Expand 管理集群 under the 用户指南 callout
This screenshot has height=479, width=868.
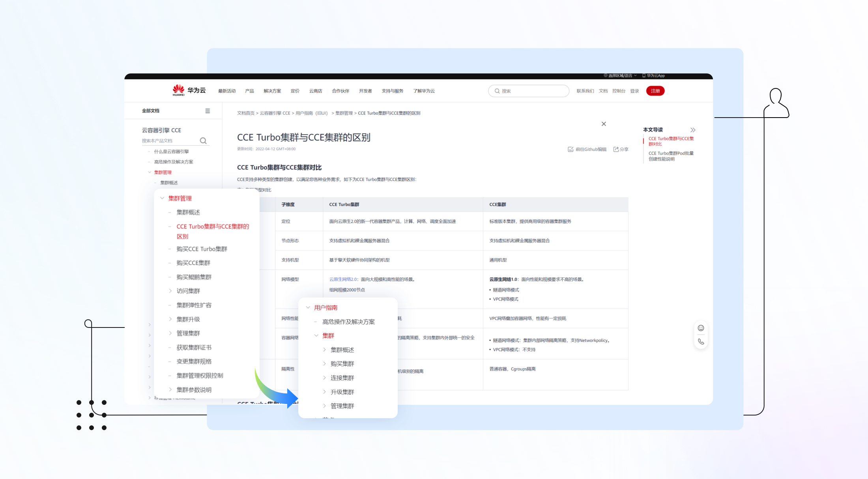click(x=324, y=406)
